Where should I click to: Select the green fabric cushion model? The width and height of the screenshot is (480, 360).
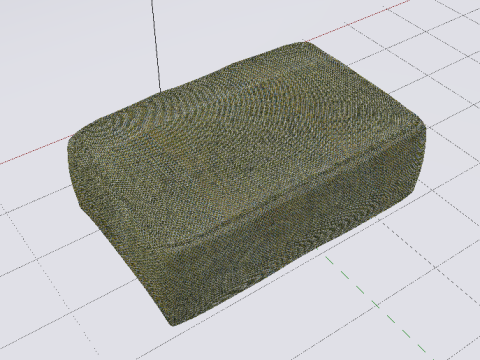(x=247, y=183)
